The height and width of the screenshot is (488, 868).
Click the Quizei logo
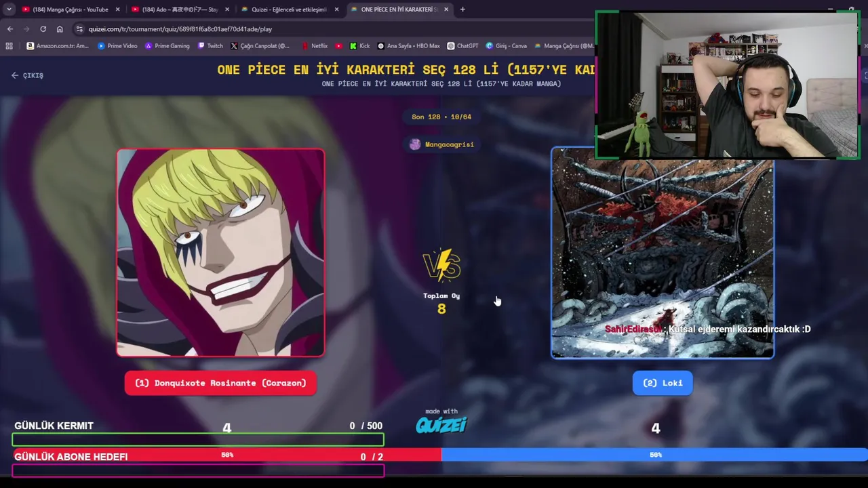point(441,424)
